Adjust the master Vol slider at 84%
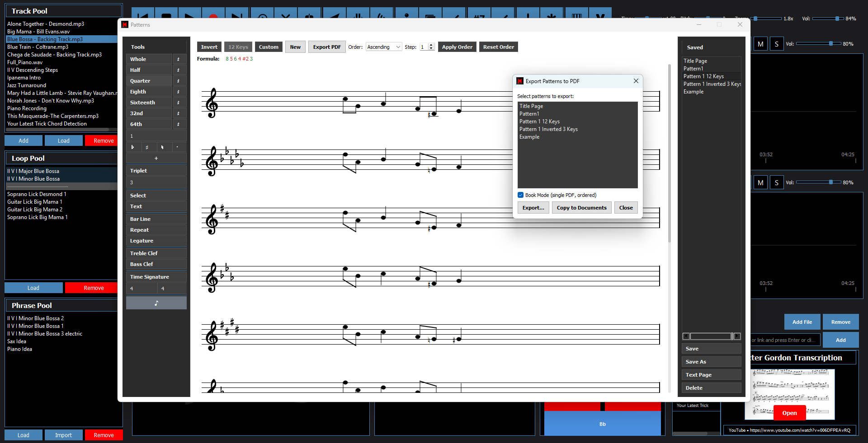 pos(837,19)
